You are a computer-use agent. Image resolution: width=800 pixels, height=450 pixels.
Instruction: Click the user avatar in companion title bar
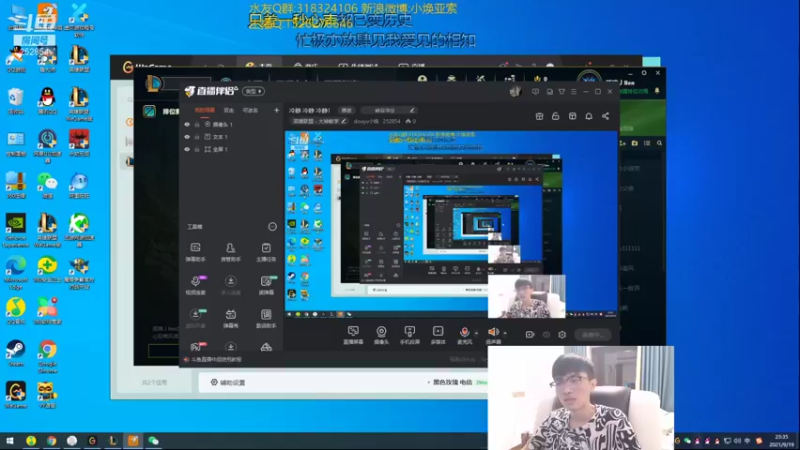pos(515,91)
